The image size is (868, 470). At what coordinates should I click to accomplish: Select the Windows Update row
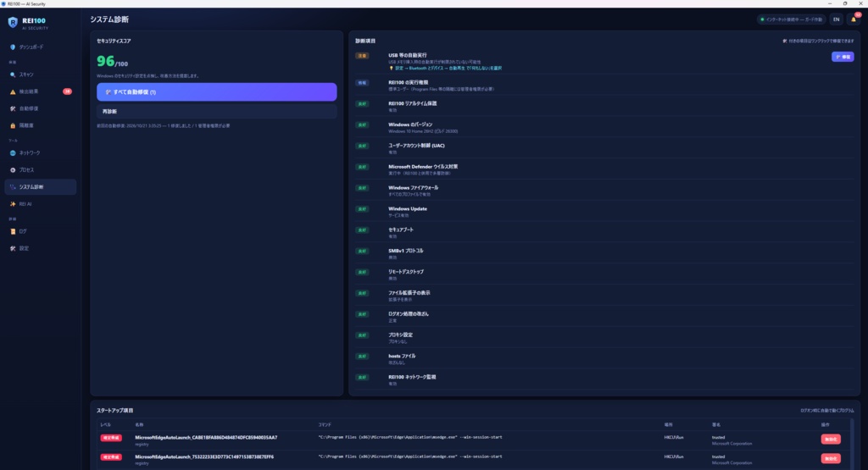tap(604, 211)
